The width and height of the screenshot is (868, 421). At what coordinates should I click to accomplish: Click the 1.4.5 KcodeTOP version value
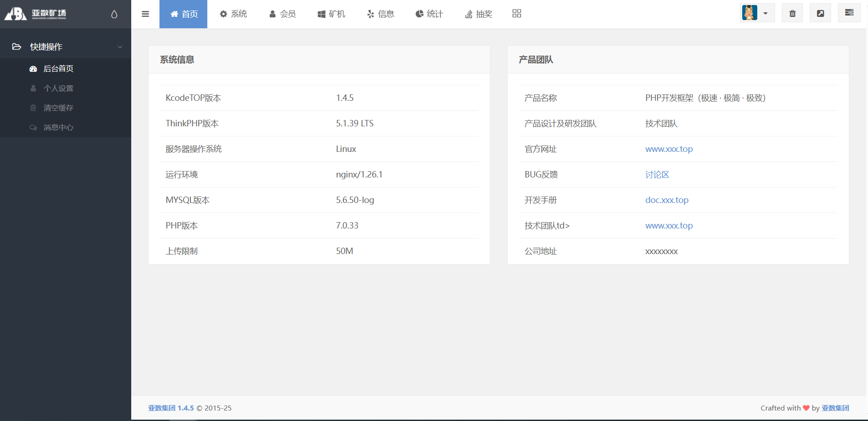coord(345,98)
